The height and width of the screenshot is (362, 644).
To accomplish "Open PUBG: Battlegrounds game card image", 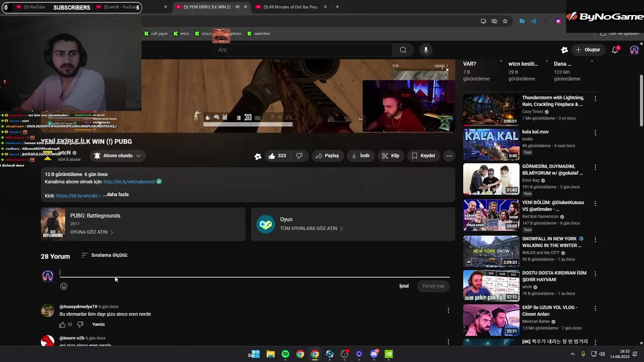I will [53, 224].
